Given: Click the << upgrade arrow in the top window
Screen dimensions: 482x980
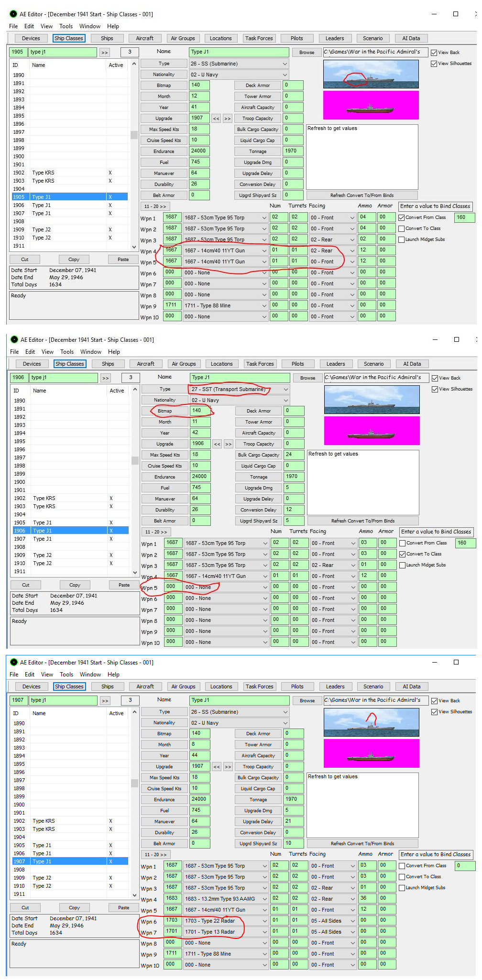Looking at the screenshot, I should (x=216, y=119).
